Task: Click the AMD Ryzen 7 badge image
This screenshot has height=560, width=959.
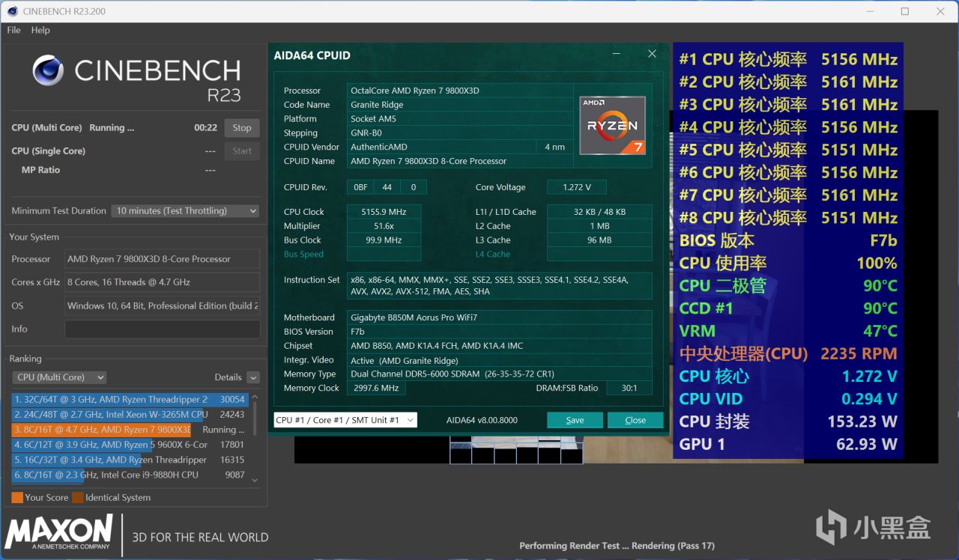Action: coord(612,125)
